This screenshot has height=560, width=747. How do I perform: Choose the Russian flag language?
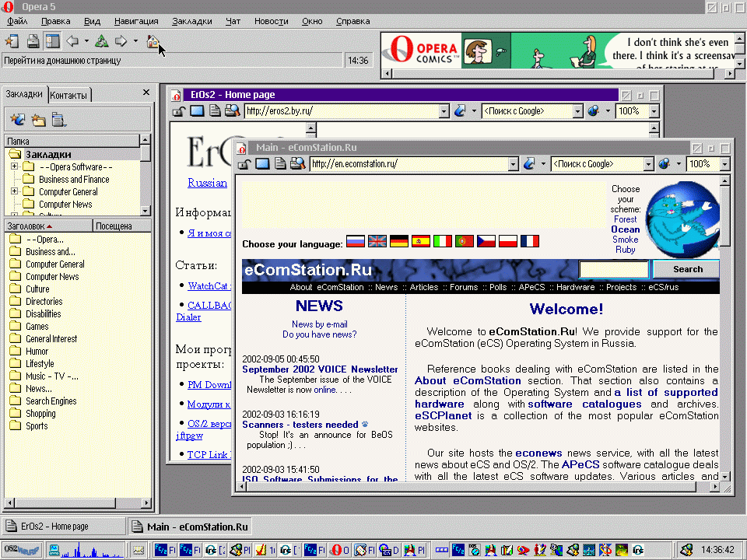coord(356,241)
